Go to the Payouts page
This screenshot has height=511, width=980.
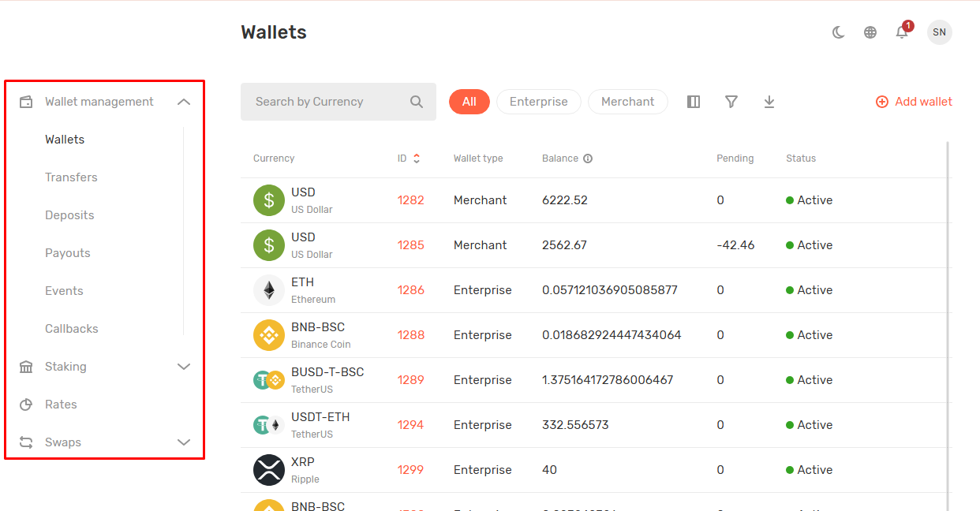pyautogui.click(x=68, y=253)
